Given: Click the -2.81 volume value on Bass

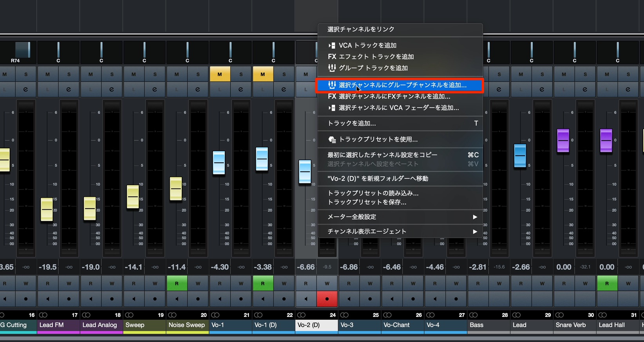Looking at the screenshot, I should 478,267.
